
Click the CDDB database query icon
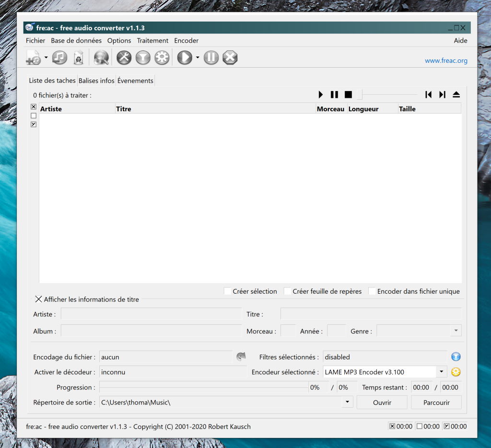[x=101, y=57]
